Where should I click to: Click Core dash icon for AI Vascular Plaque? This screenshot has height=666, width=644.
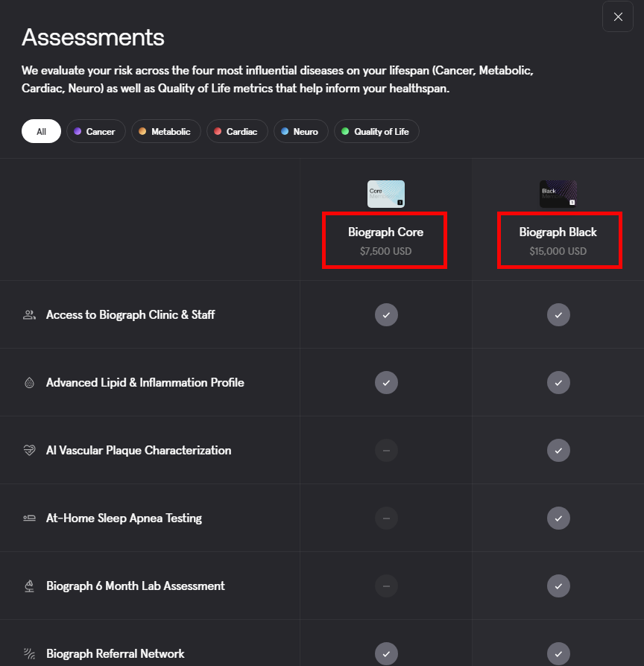[x=386, y=450]
